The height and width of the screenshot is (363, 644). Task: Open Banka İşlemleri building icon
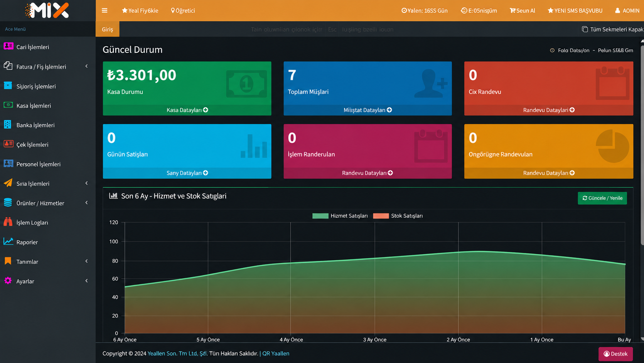pos(8,124)
